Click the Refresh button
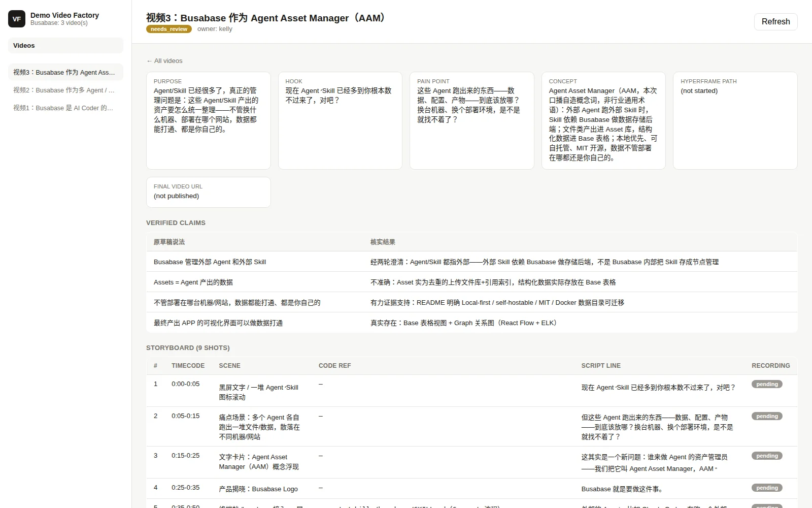812x508 pixels. tap(775, 21)
